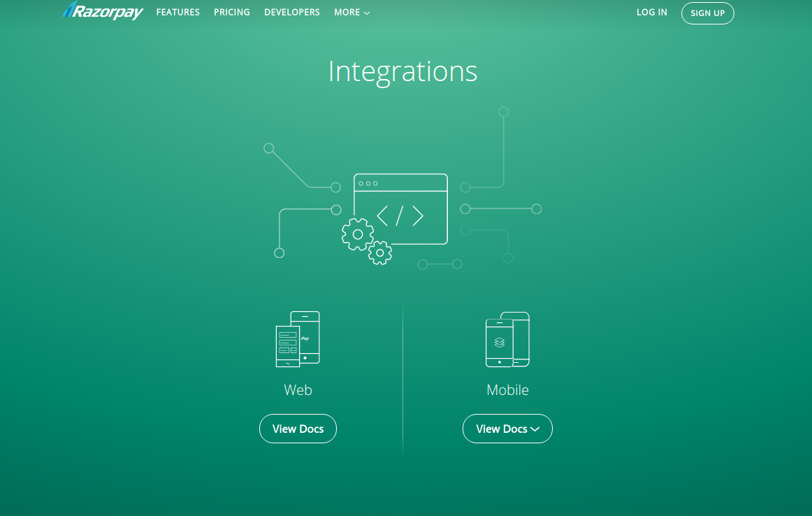Click the Web integration devices icon
Viewport: 812px width, 516px height.
coord(298,339)
